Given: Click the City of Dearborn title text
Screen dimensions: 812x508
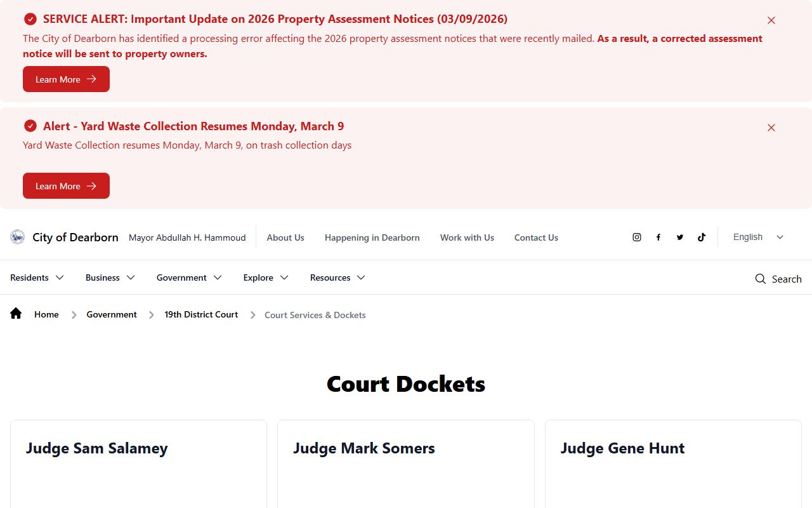Looking at the screenshot, I should tap(75, 237).
